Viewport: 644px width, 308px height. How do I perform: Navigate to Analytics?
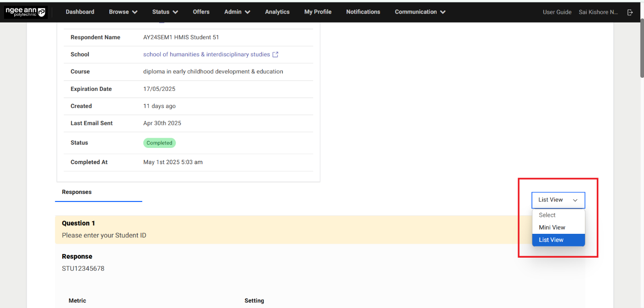277,12
